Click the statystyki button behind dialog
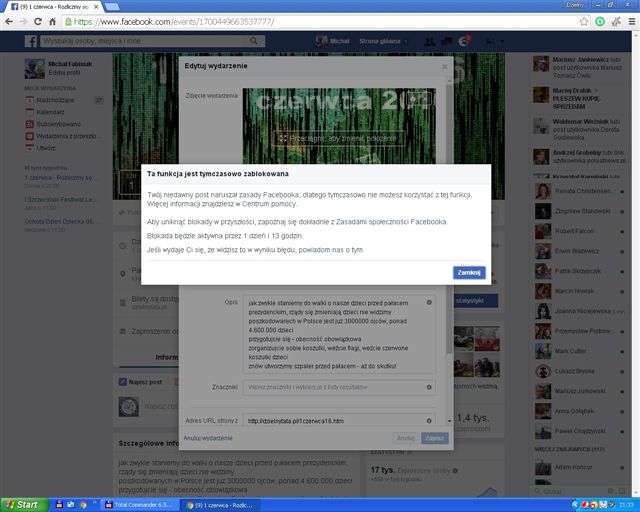Image resolution: width=640 pixels, height=512 pixels. click(x=476, y=301)
